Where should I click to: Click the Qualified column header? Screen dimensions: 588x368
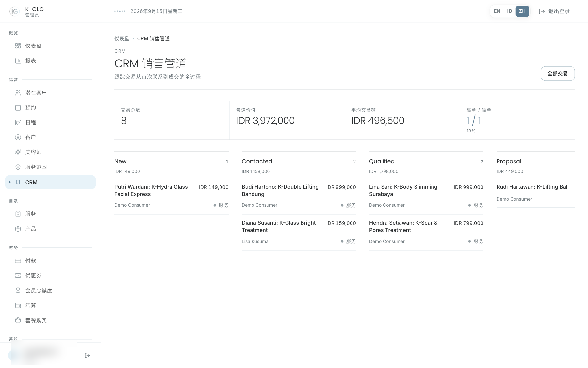[x=382, y=161]
